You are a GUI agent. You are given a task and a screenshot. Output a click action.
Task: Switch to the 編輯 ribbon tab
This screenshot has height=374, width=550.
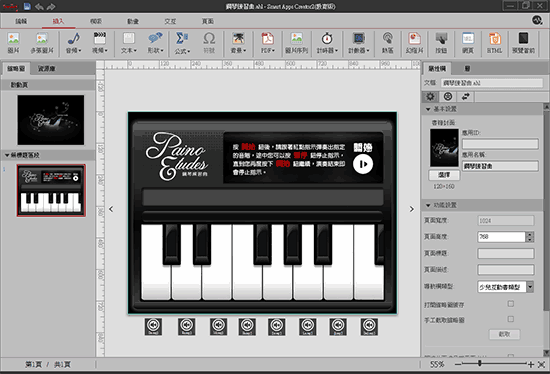[x=21, y=21]
